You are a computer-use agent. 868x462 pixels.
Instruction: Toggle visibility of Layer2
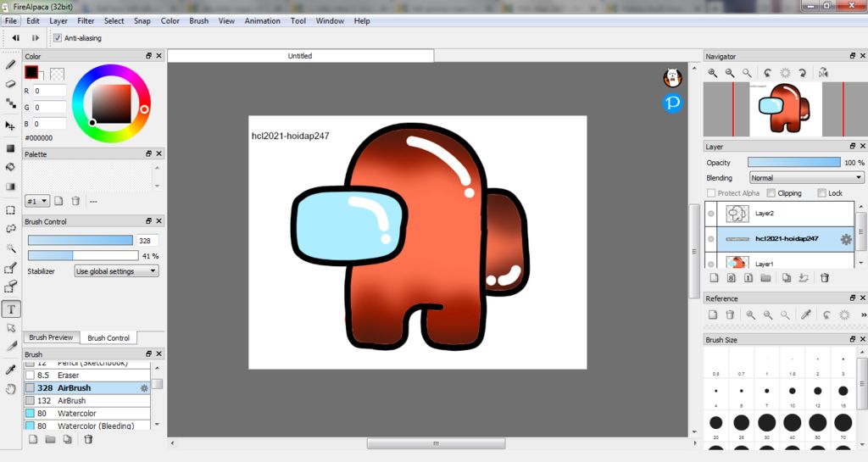click(x=711, y=214)
